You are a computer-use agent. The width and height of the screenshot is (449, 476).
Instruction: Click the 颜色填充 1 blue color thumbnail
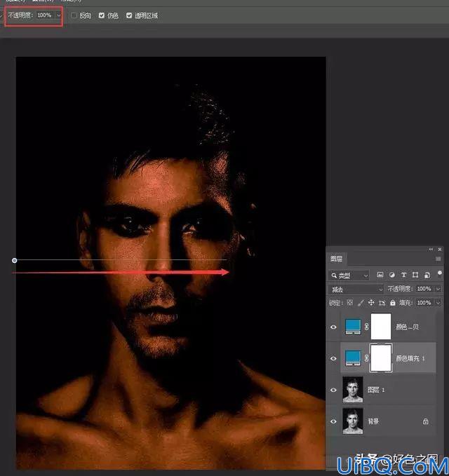tap(353, 358)
